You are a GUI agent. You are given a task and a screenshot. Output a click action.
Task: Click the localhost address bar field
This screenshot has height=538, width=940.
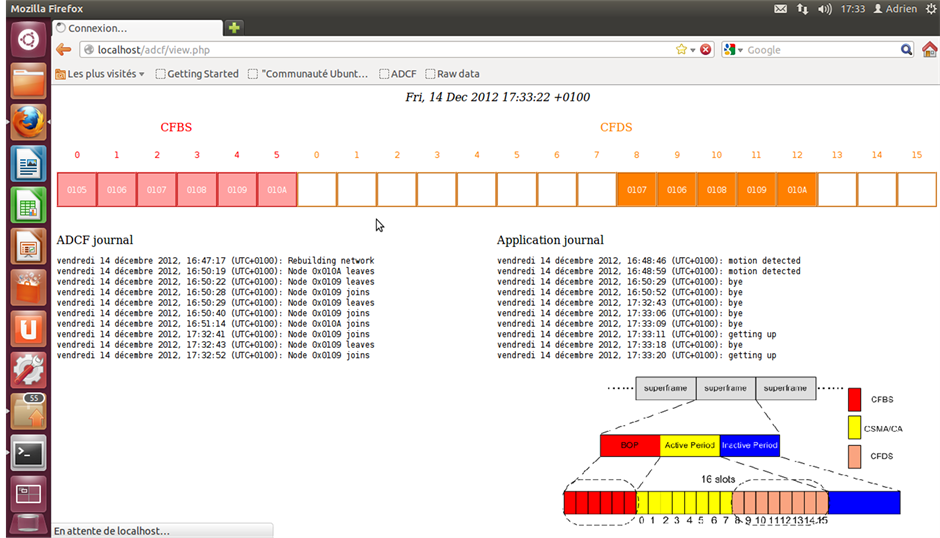(380, 49)
